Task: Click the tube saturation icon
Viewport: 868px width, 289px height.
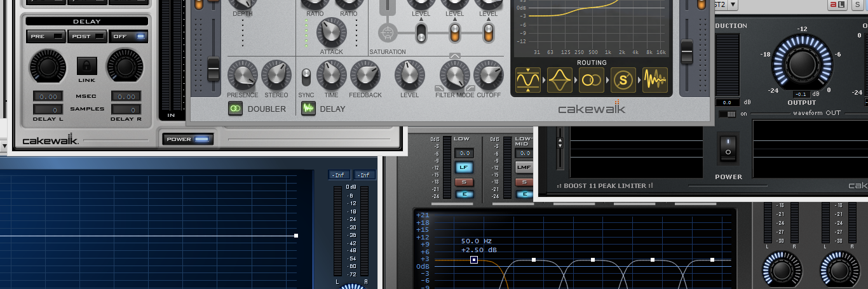Action: 386,32
